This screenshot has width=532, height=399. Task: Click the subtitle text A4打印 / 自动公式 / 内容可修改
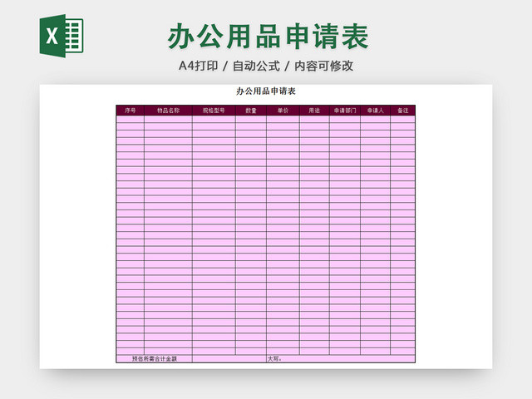(266, 66)
